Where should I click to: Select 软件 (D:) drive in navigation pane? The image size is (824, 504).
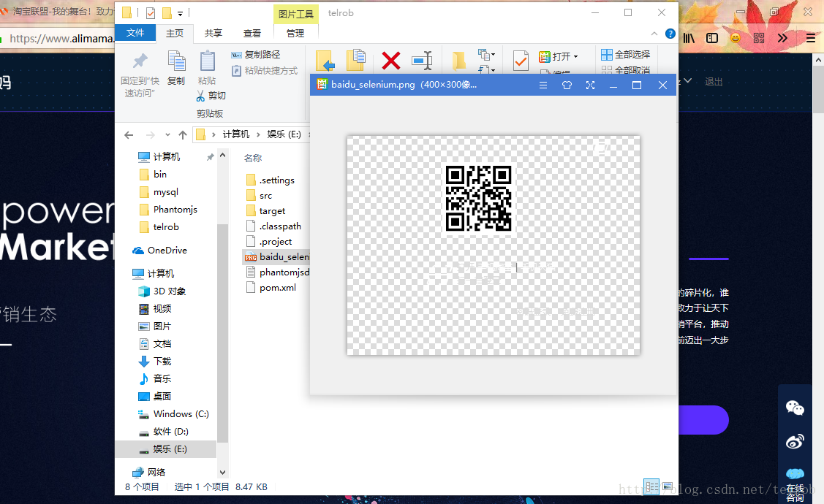pyautogui.click(x=164, y=432)
